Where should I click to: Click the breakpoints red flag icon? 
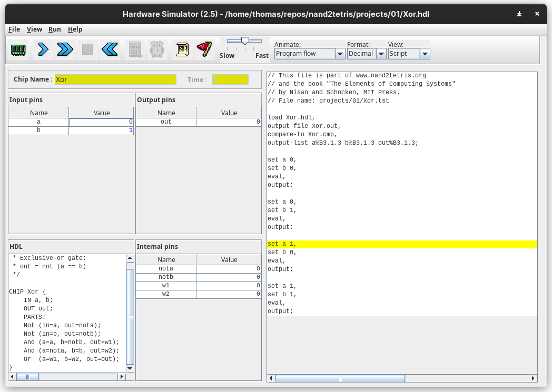pos(204,49)
